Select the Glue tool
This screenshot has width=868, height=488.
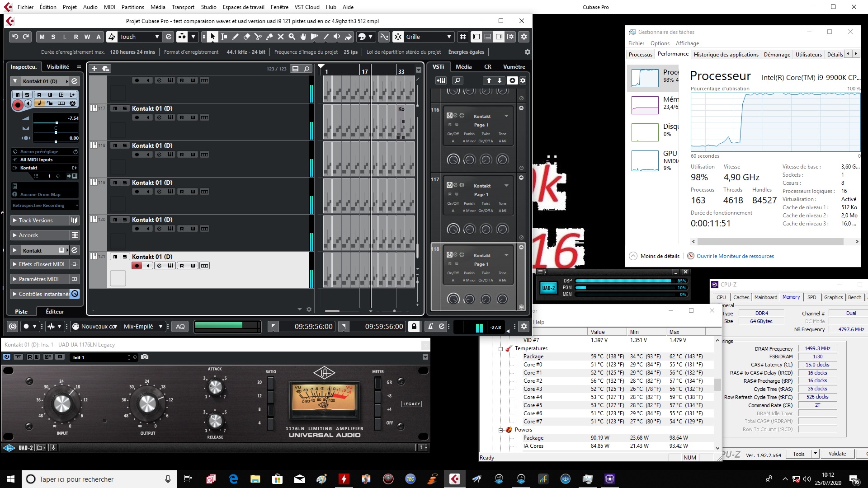click(x=270, y=37)
